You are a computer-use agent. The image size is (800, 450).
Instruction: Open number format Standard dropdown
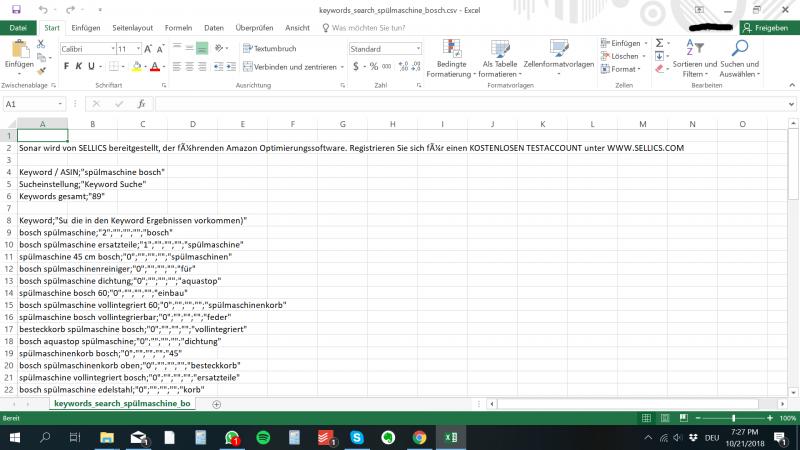[418, 49]
